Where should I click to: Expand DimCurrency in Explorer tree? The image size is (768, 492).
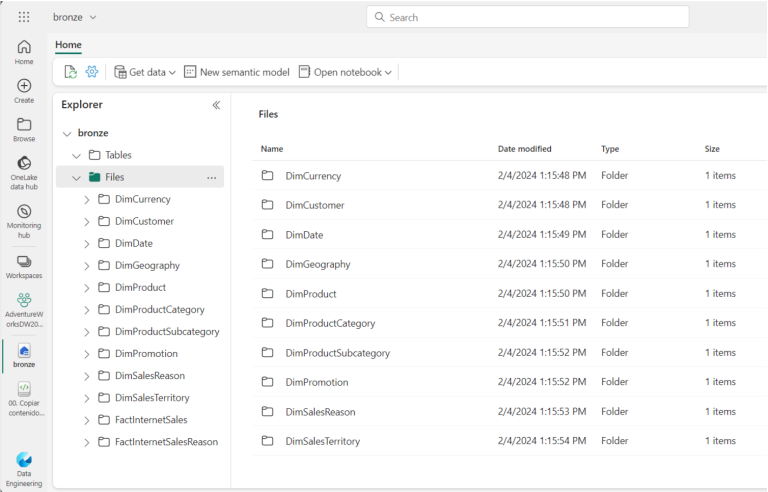click(87, 199)
